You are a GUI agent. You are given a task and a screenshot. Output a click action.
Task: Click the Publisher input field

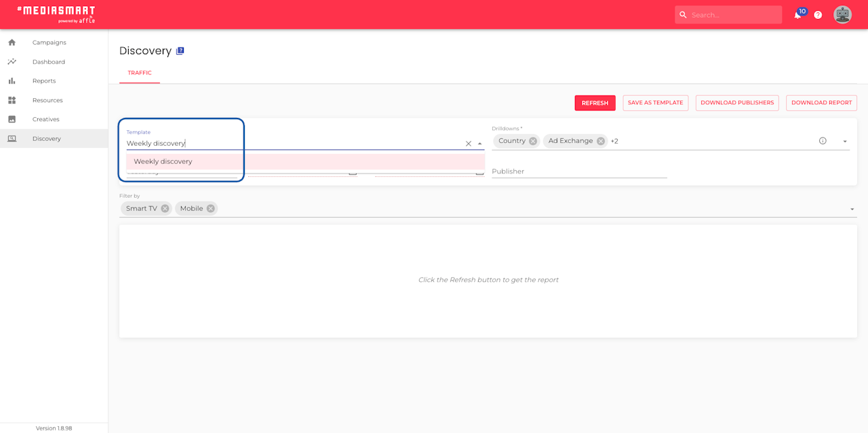coord(579,171)
